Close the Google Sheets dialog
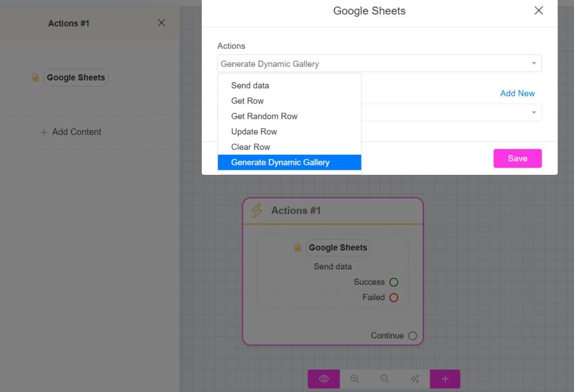The image size is (574, 392). coord(539,11)
